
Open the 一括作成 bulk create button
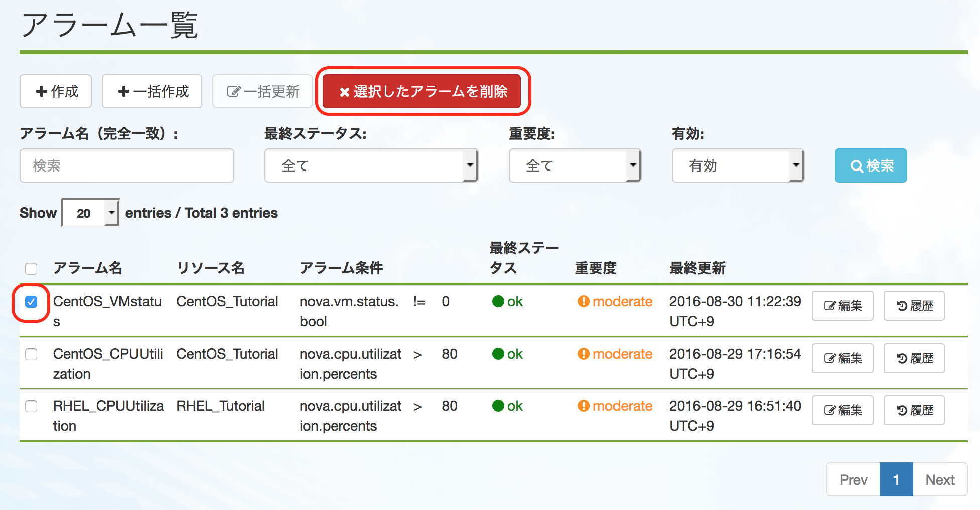152,91
